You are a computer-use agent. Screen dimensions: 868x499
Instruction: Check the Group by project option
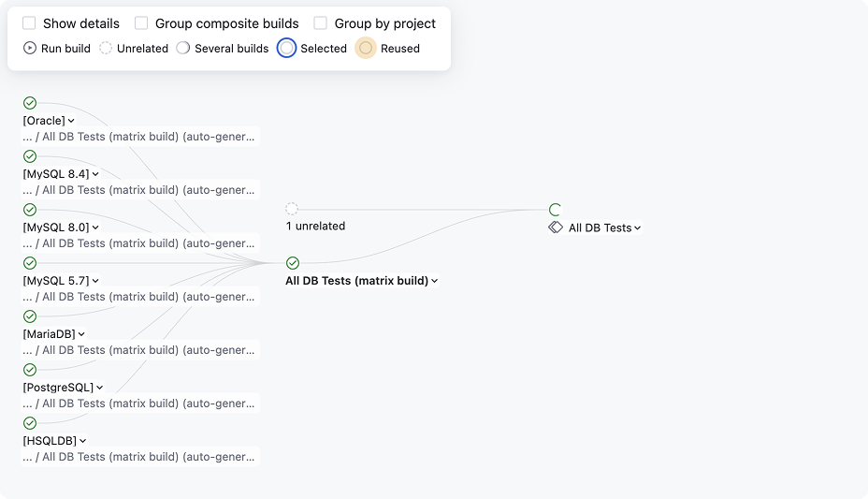pyautogui.click(x=321, y=23)
